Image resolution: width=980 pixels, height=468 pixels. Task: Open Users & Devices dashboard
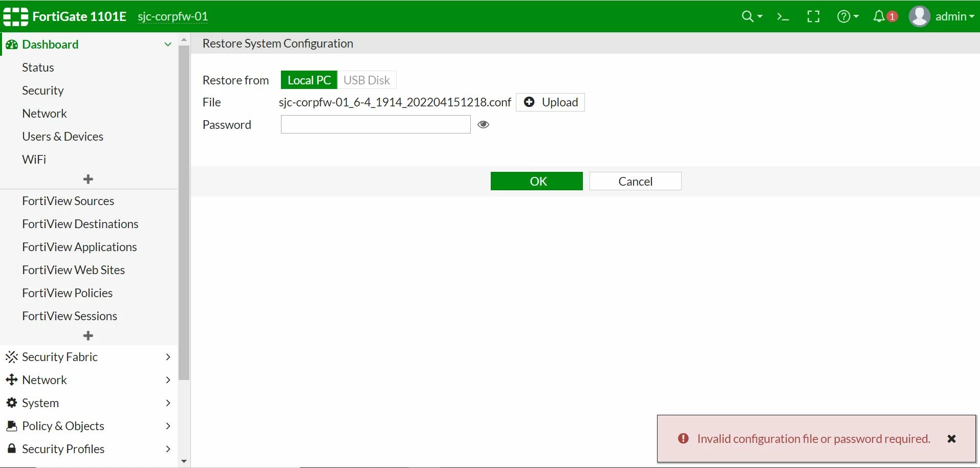tap(62, 137)
